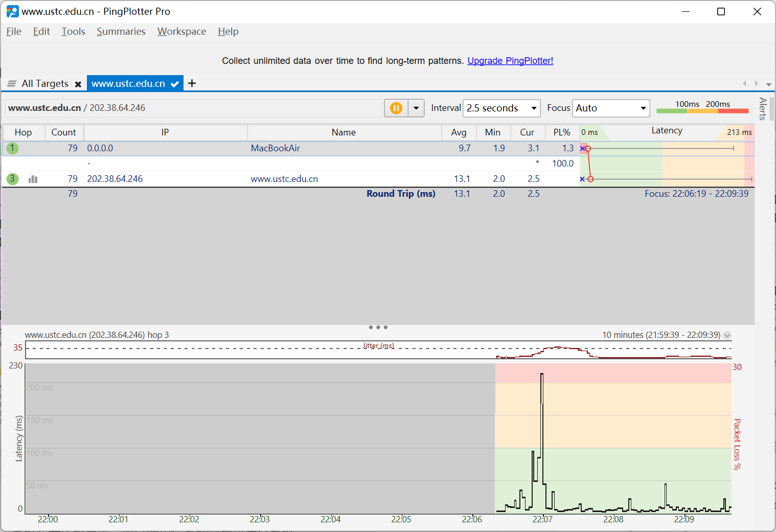This screenshot has width=776, height=532.
Task: Open the Alerts side panel
Action: click(x=763, y=108)
